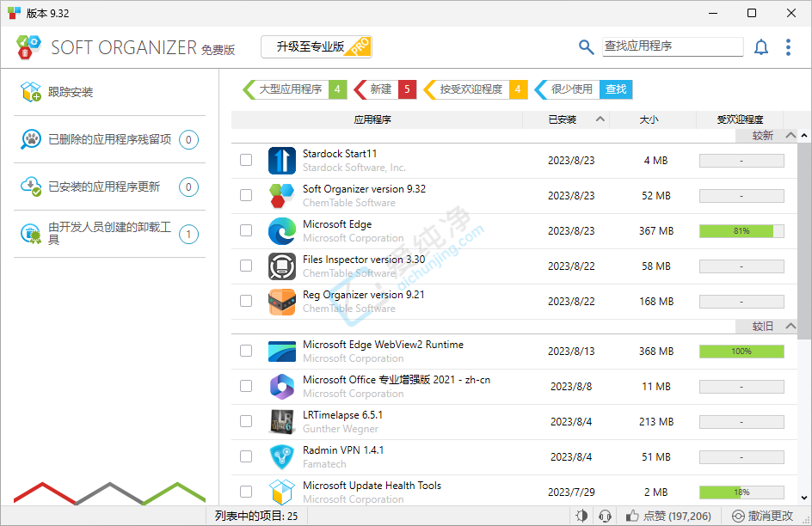Open 已安装的应用程序更新 in sidebar
This screenshot has width=812, height=526.
click(x=109, y=187)
